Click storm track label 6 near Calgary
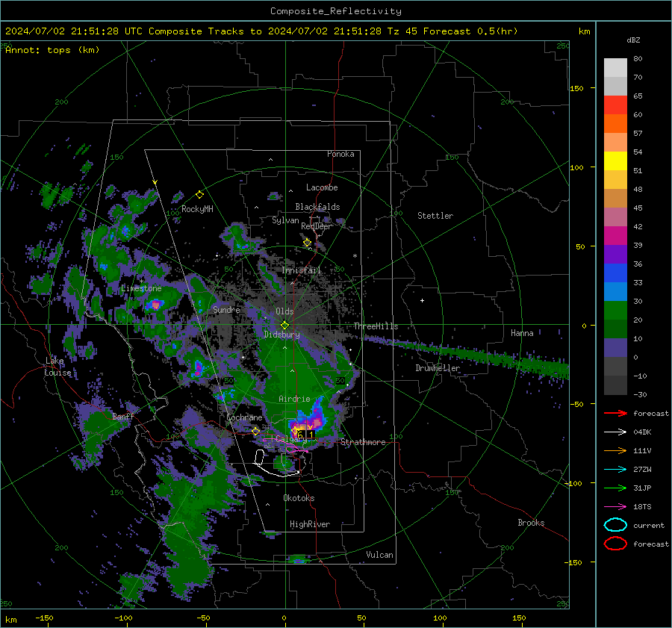Viewport: 672px width, 628px height. tap(300, 435)
